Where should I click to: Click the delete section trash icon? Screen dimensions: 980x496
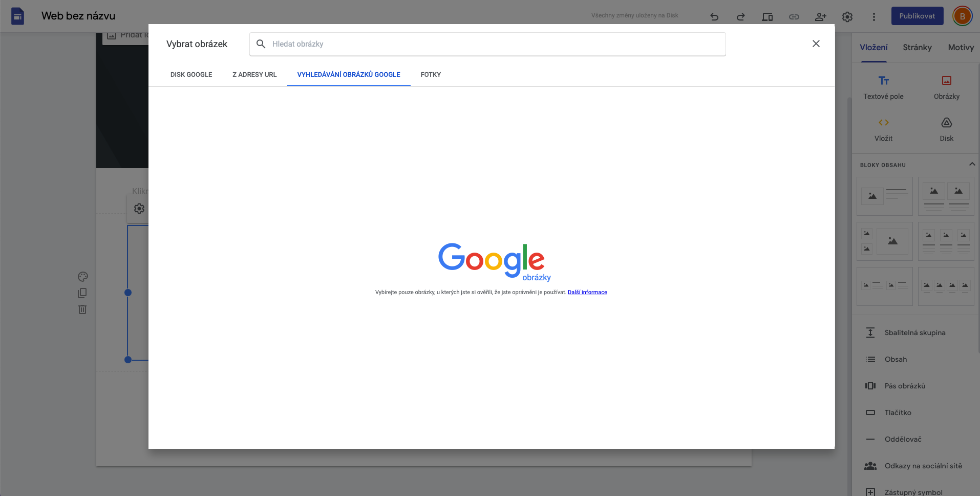82,309
